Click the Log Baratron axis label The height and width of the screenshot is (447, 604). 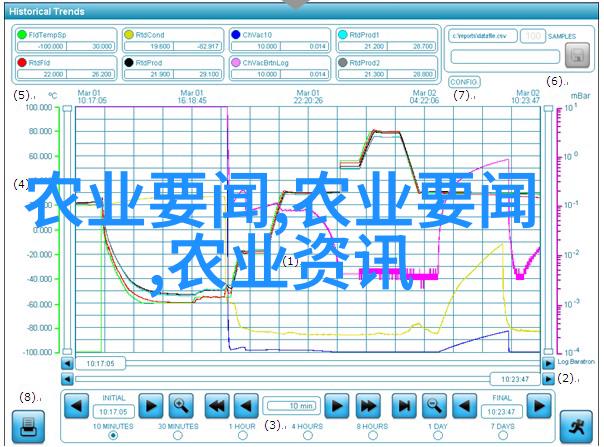click(576, 361)
